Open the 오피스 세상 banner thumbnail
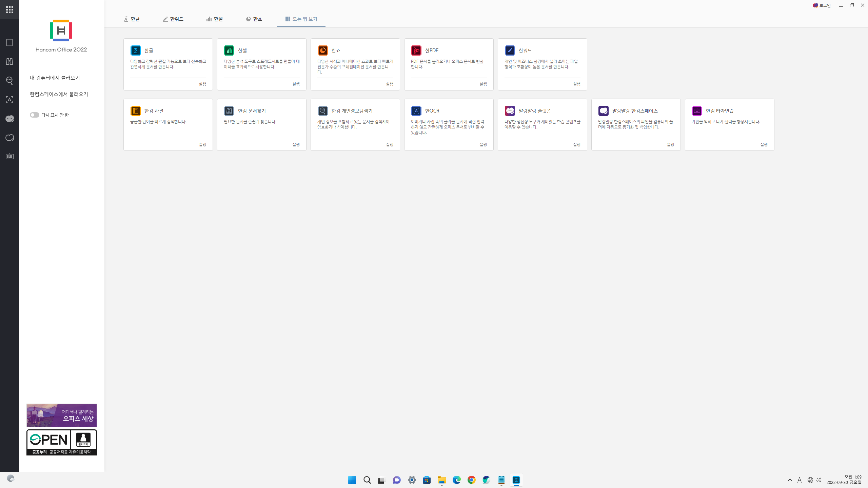Image resolution: width=868 pixels, height=488 pixels. click(x=62, y=415)
